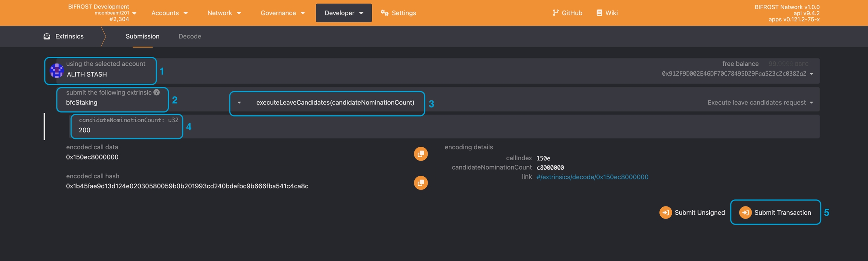Copy the encoded call data
This screenshot has width=868, height=261.
[x=420, y=154]
